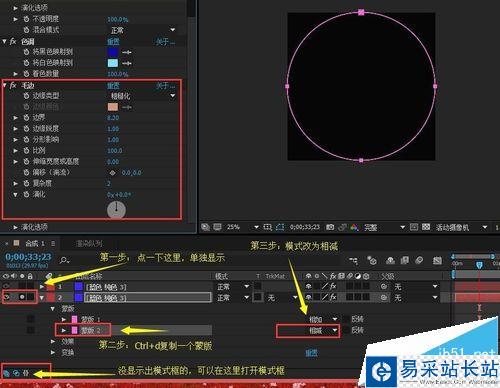The width and height of the screenshot is (500, 388).
Task: Switch to the 渲染队列 tab
Action: [x=89, y=244]
